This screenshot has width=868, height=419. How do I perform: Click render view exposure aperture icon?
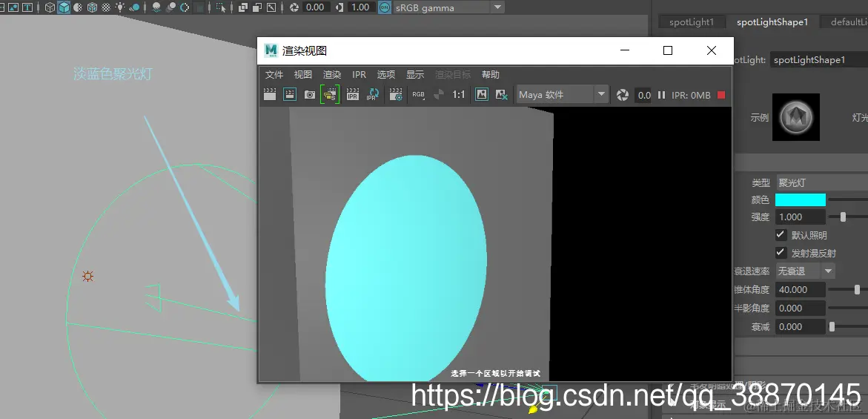(x=622, y=95)
